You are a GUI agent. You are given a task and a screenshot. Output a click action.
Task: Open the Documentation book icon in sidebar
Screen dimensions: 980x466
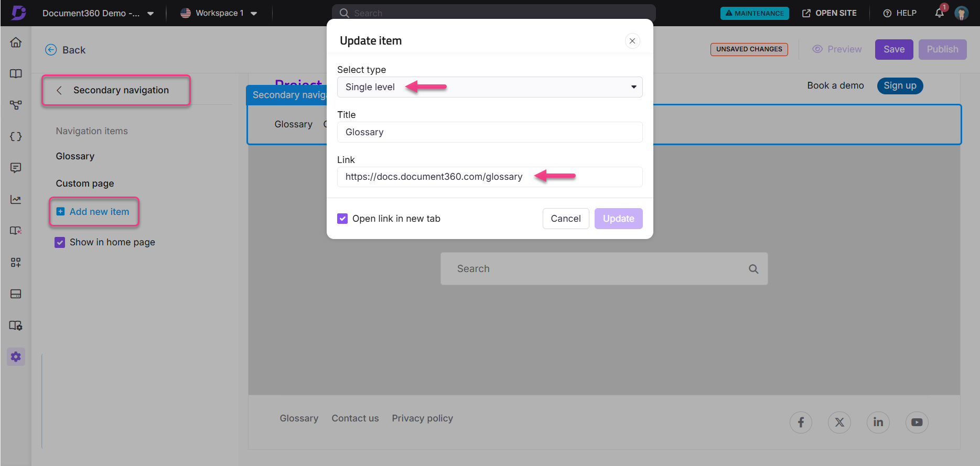click(16, 74)
